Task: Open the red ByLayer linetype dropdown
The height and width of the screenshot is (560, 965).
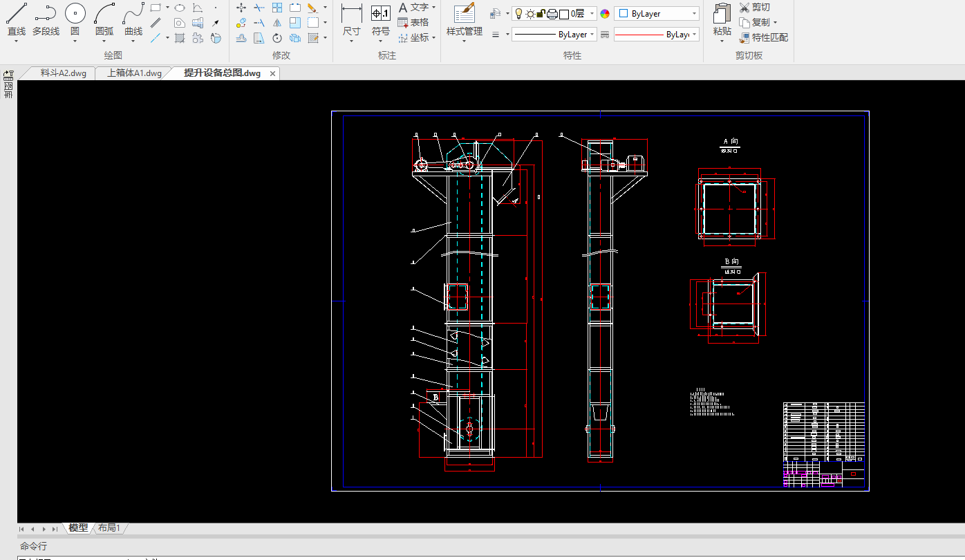Action: [693, 35]
